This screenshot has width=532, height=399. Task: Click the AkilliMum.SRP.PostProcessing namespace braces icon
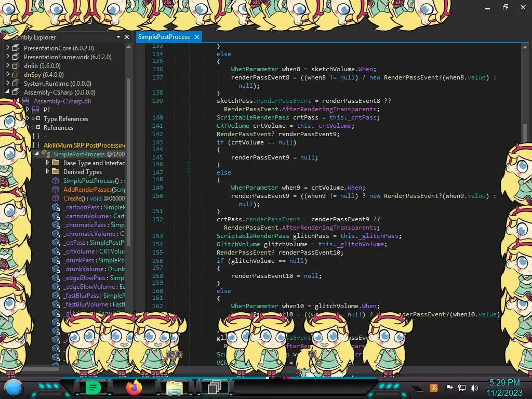point(36,145)
